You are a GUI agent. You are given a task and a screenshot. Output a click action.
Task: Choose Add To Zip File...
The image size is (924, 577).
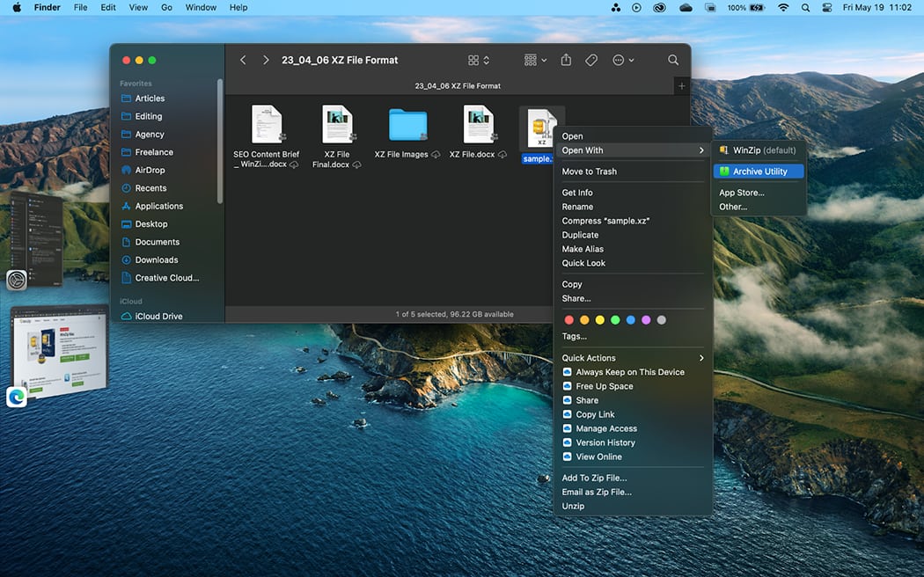[633, 478]
